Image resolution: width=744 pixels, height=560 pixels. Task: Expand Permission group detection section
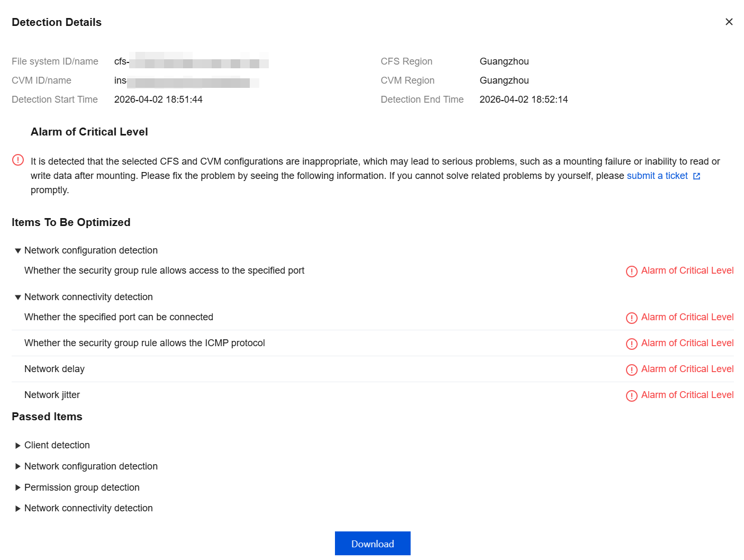[18, 487]
